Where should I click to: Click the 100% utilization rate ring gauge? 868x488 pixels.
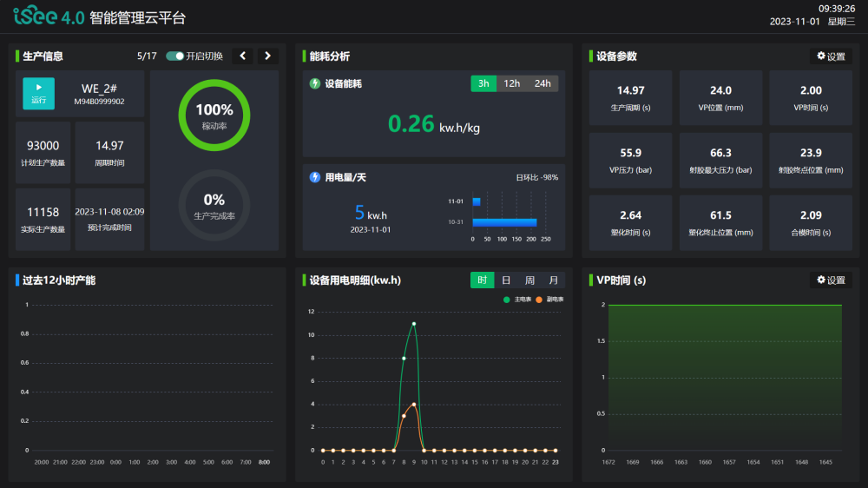214,115
